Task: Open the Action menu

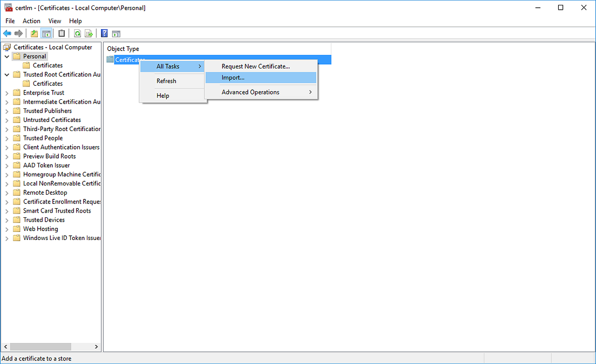Action: point(31,20)
